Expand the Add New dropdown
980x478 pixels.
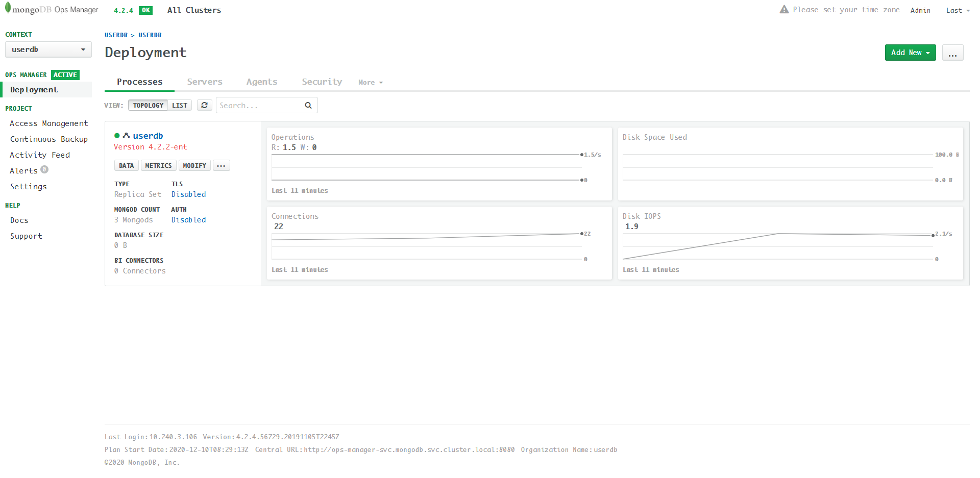point(910,53)
